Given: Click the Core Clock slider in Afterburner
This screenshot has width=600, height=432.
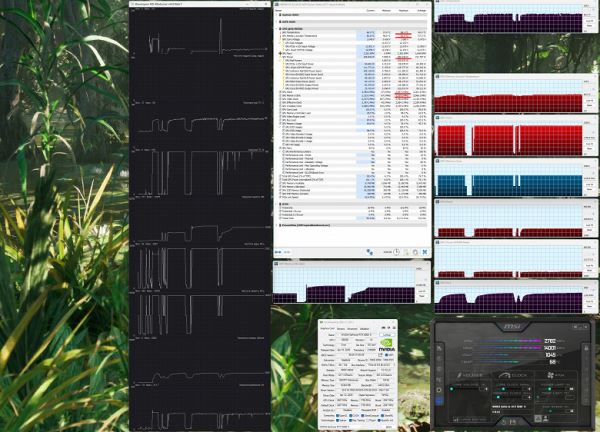Looking at the screenshot, I should click(509, 389).
